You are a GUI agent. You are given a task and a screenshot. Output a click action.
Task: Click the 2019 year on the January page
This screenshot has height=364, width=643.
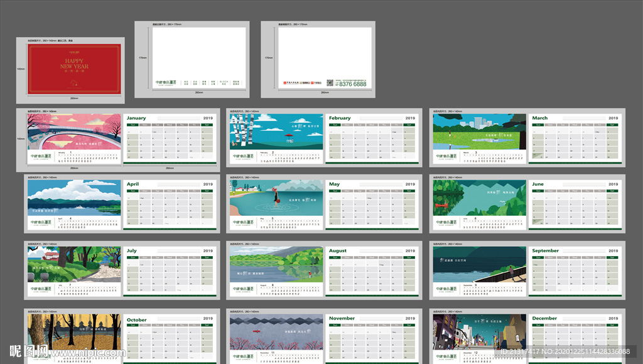[208, 118]
